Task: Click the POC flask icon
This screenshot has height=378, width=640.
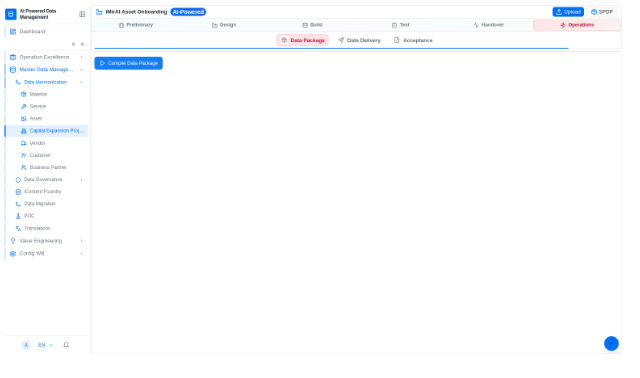Action: tap(18, 216)
